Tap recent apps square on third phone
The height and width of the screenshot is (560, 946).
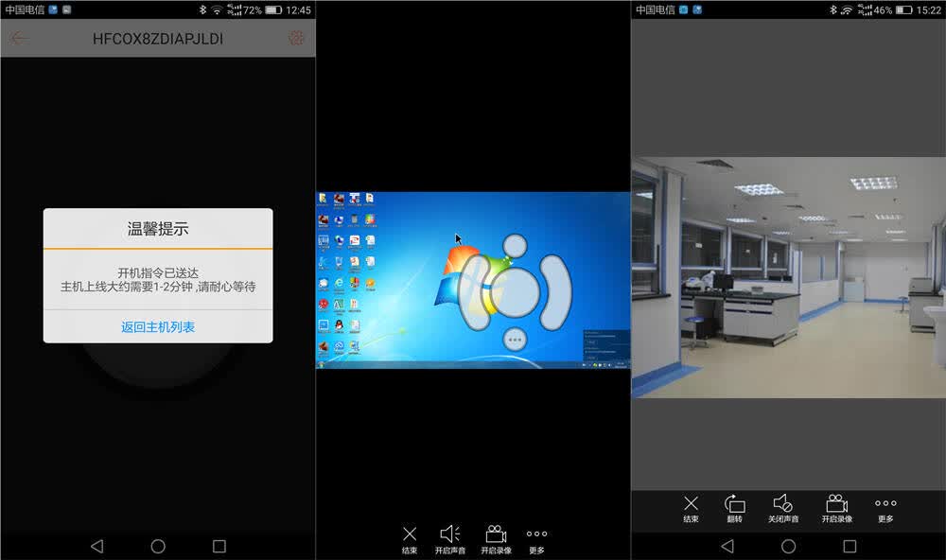(x=850, y=546)
